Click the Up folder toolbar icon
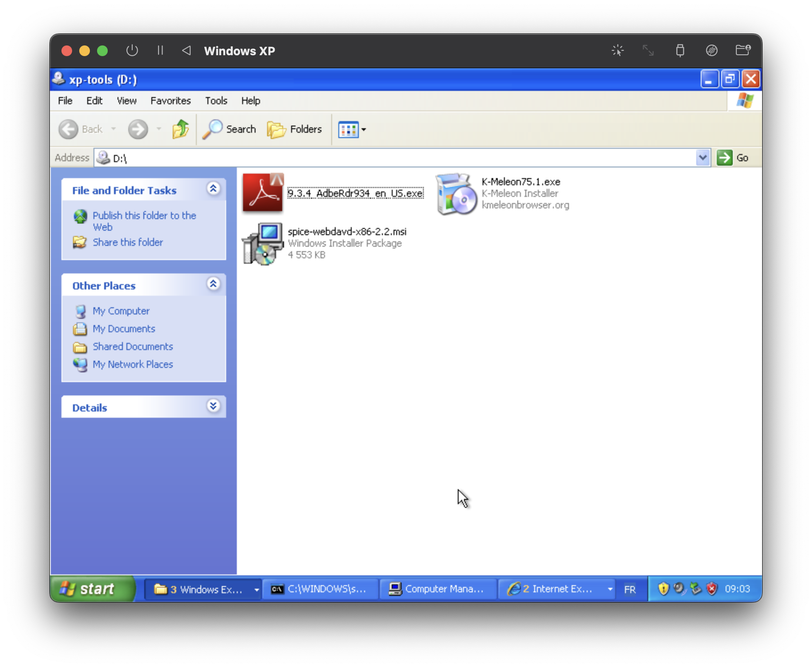 click(180, 129)
